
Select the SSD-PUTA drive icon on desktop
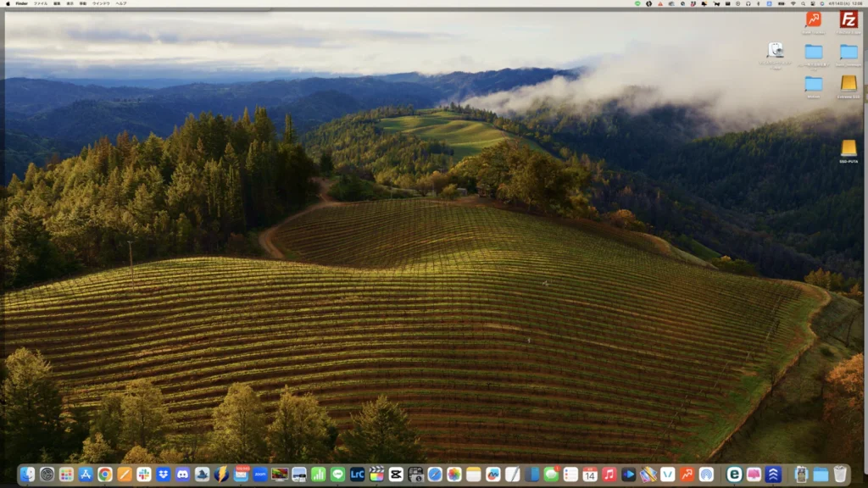pyautogui.click(x=848, y=148)
